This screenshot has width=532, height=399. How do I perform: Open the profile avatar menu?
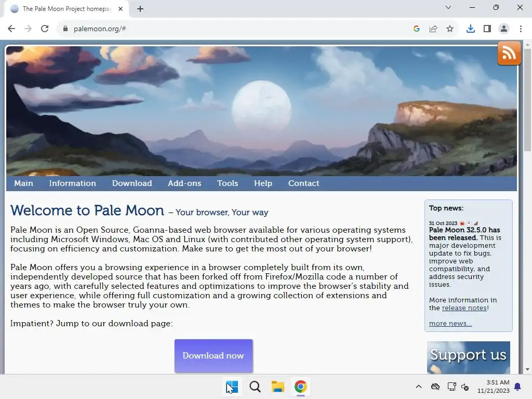[x=504, y=29]
